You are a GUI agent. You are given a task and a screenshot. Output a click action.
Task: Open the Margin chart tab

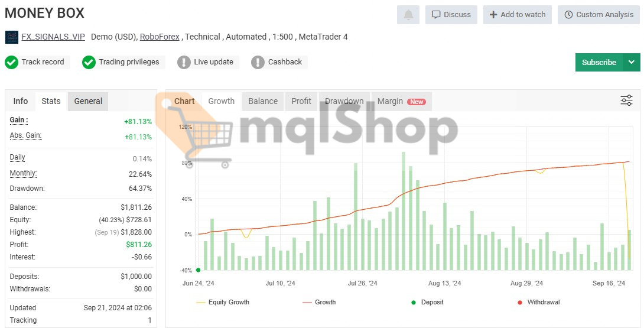pos(401,101)
